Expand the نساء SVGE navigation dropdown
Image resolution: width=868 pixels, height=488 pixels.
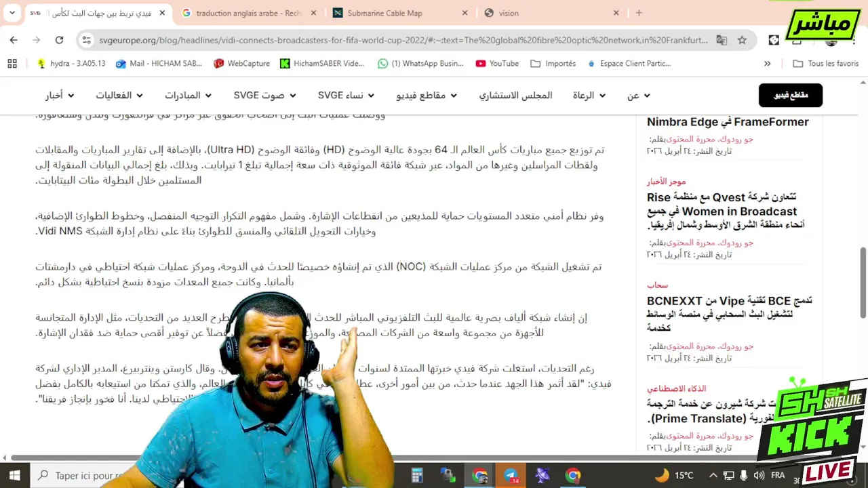(x=347, y=96)
